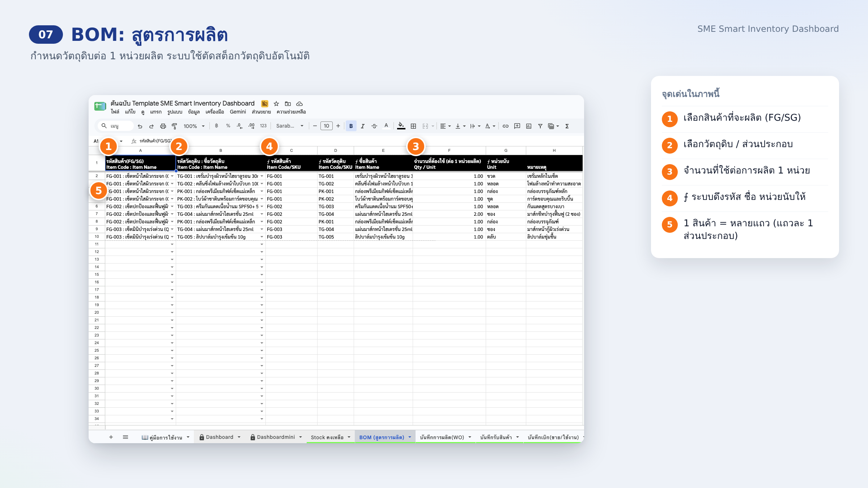The image size is (868, 488).
Task: Print the spreadsheet using printer icon
Action: click(163, 126)
